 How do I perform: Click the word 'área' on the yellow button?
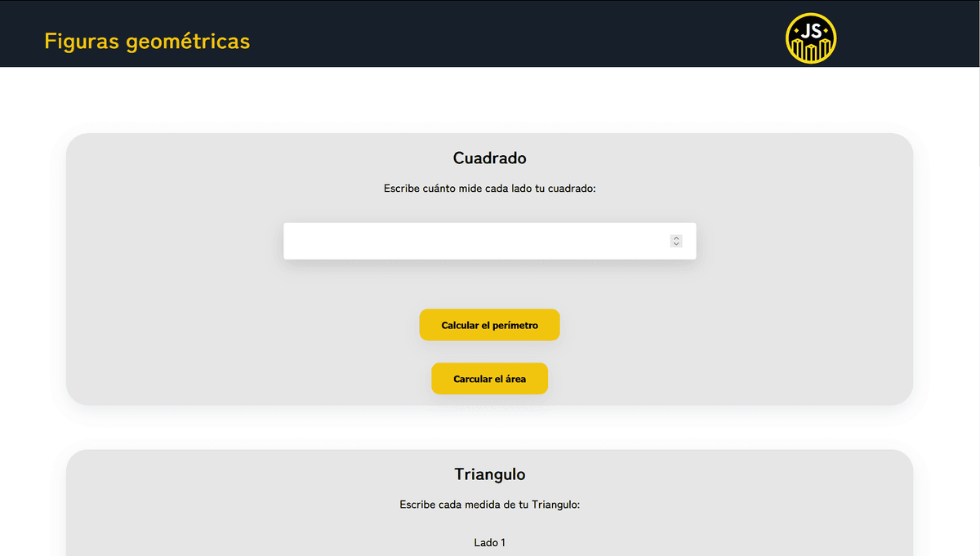514,379
